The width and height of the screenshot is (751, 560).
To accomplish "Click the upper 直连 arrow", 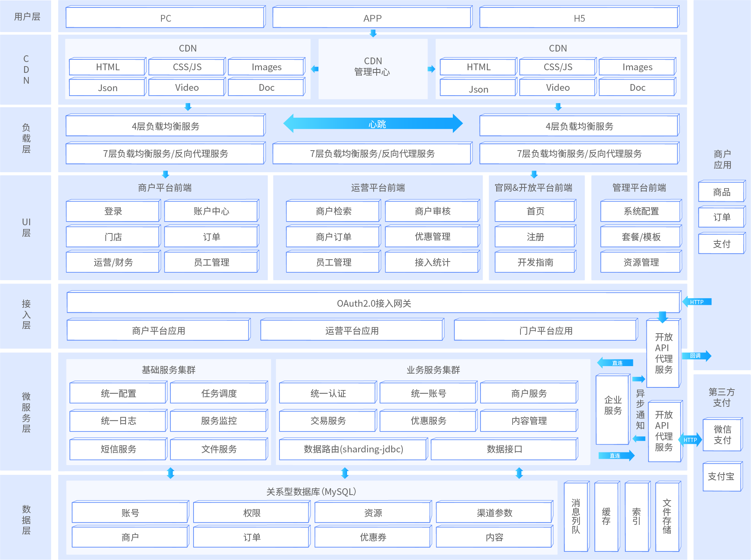I will click(x=615, y=363).
